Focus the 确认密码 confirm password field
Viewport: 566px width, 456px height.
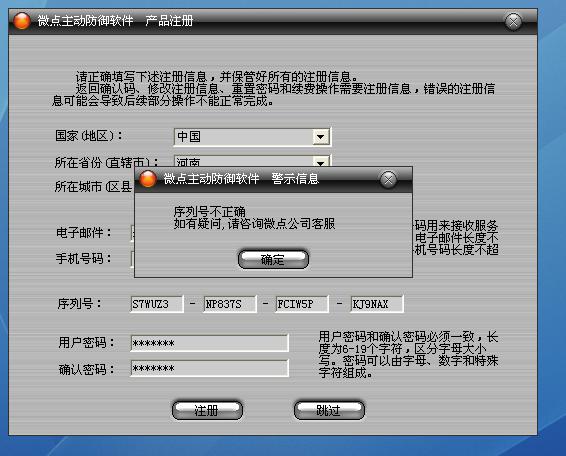click(x=209, y=368)
